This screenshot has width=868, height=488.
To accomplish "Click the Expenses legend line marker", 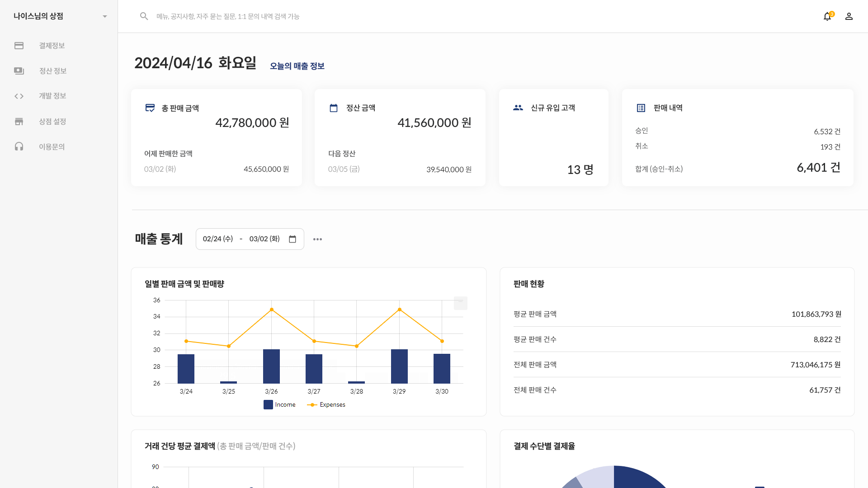I will [x=312, y=405].
